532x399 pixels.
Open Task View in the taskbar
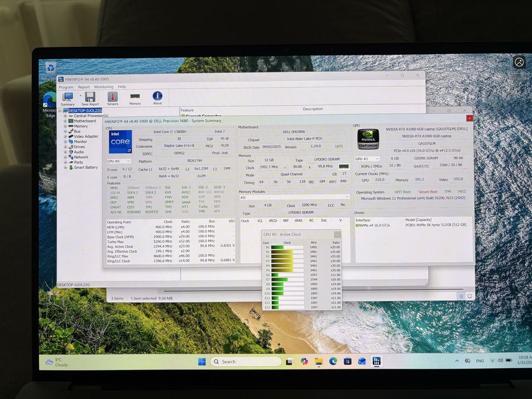point(289,362)
